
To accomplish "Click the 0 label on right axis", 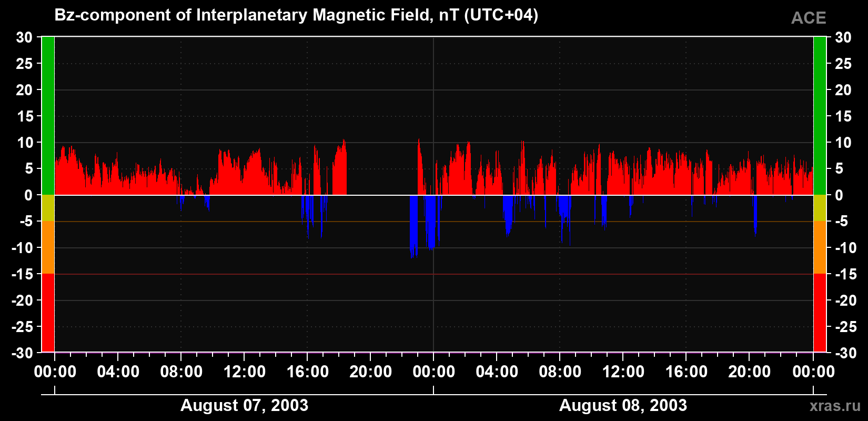I will [x=839, y=195].
